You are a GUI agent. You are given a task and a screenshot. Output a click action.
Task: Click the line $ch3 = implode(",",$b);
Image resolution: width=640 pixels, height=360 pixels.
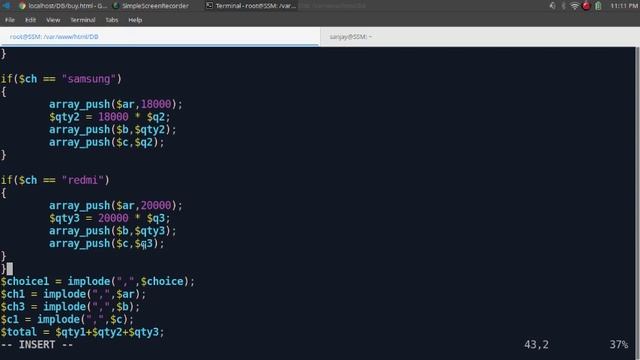click(70, 307)
